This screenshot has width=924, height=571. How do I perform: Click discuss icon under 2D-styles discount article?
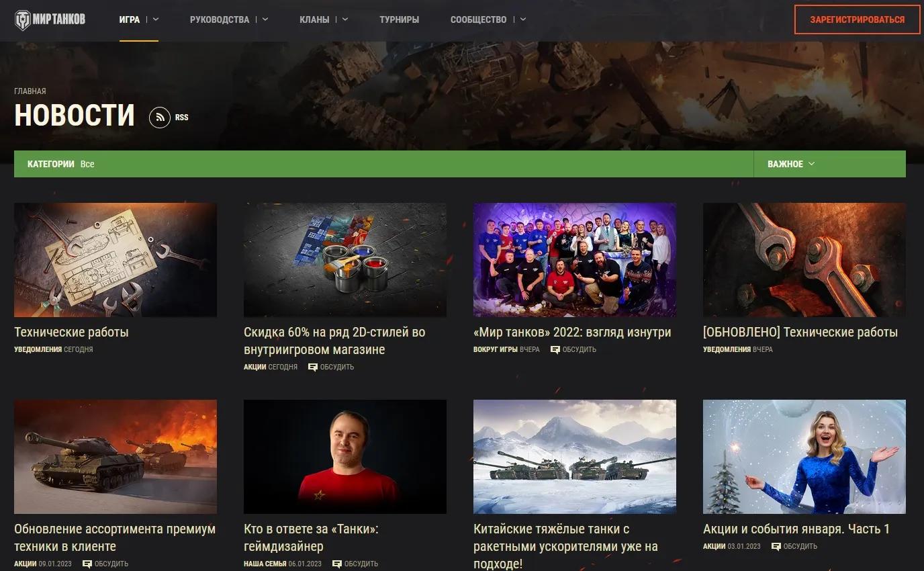(x=313, y=367)
